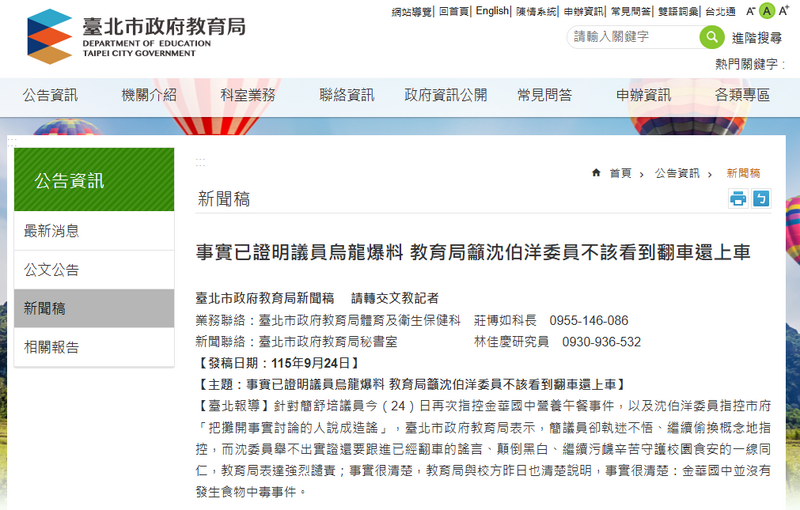Open the 各類專區 navigation menu
Image resolution: width=800 pixels, height=510 pixels.
742,95
